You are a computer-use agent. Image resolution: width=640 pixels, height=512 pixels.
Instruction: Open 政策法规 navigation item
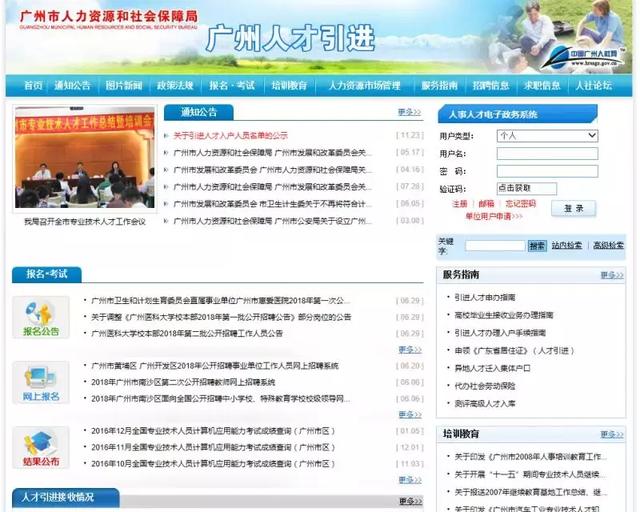(x=175, y=85)
